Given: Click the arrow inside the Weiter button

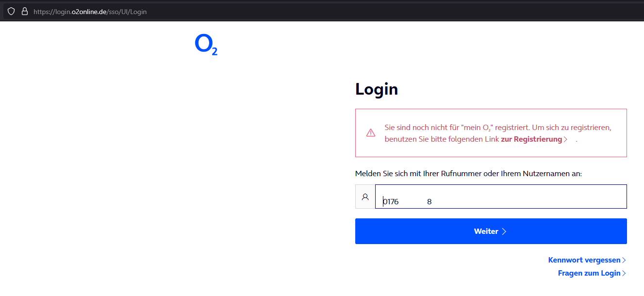Looking at the screenshot, I should click(x=504, y=231).
